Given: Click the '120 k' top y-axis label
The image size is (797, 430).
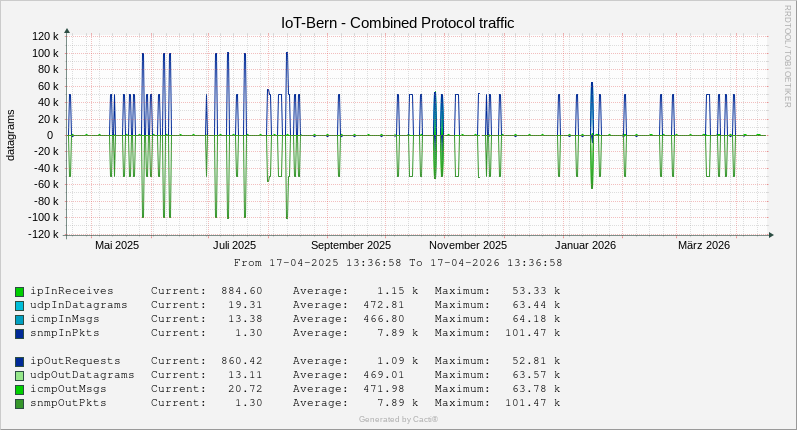Looking at the screenshot, I should point(46,37).
